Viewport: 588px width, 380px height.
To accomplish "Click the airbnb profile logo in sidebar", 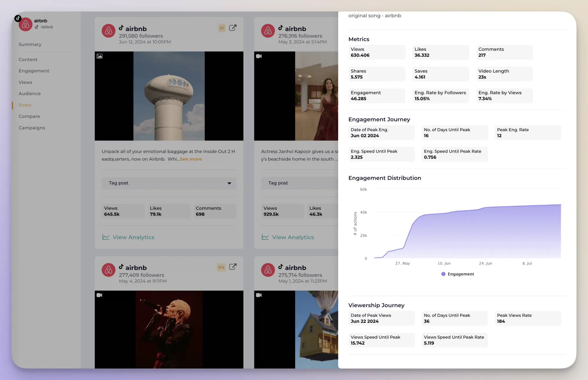I will tap(26, 24).
